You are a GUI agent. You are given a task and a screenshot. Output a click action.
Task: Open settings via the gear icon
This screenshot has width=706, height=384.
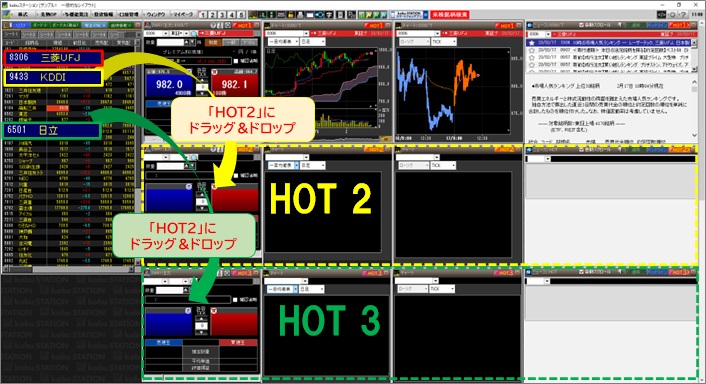tap(673, 15)
